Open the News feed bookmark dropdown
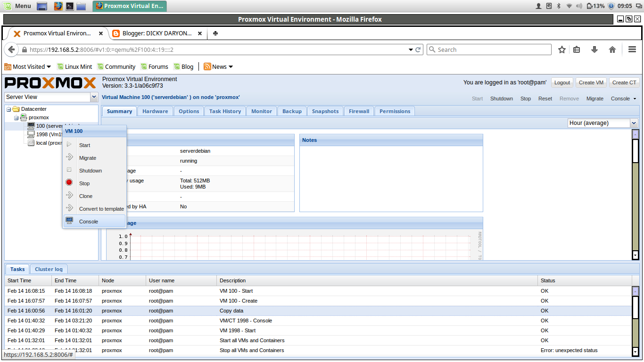 click(x=218, y=66)
